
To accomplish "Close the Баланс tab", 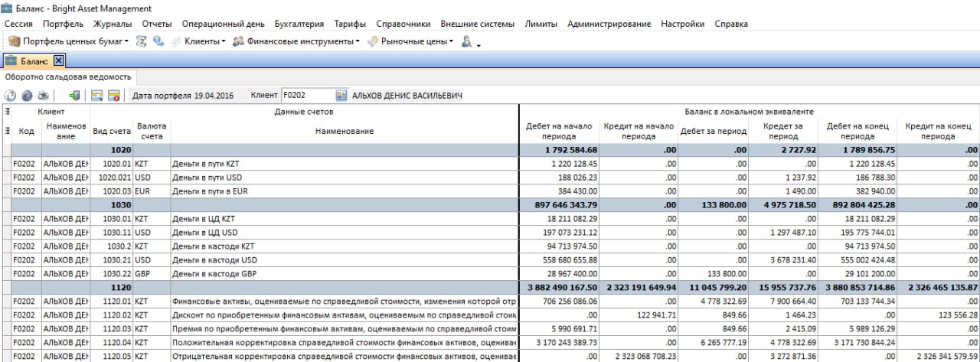I will click(58, 60).
